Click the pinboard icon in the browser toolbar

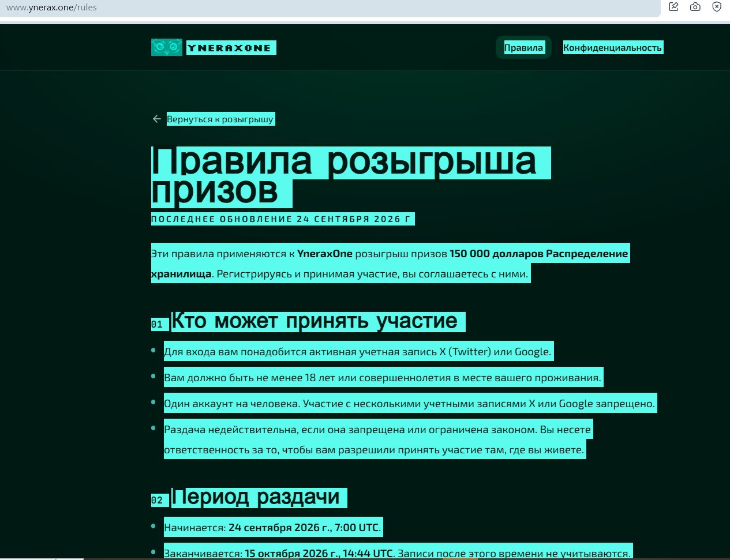point(673,7)
